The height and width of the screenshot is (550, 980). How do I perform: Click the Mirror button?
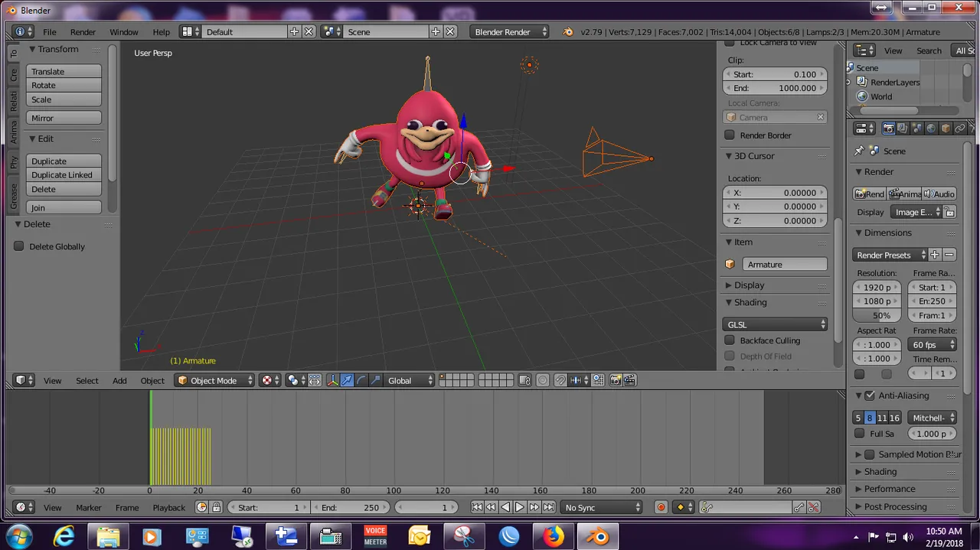pyautogui.click(x=64, y=118)
